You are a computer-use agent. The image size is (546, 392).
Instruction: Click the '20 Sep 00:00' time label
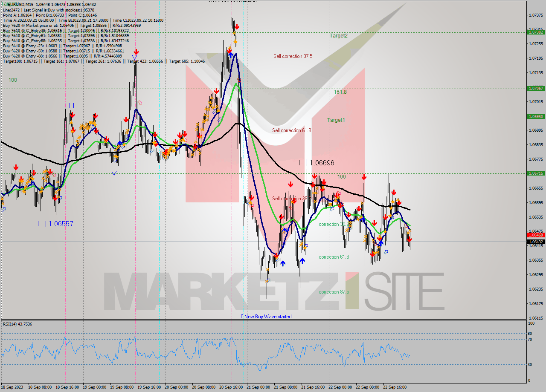176,387
